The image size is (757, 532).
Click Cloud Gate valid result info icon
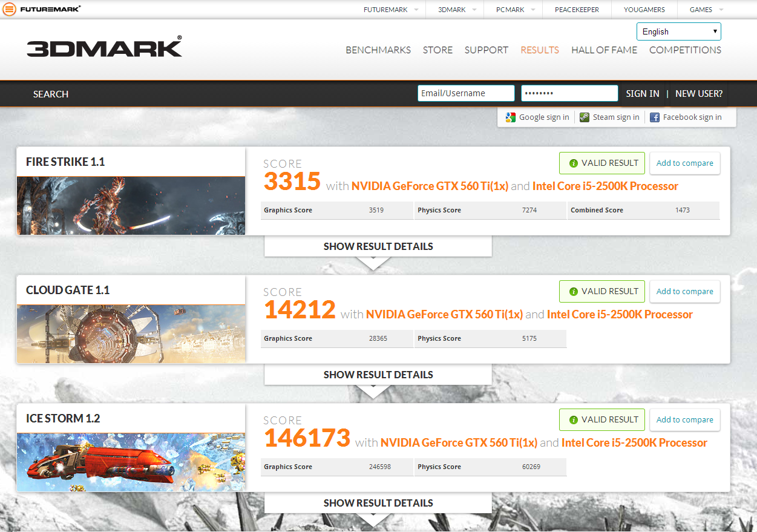(x=573, y=292)
